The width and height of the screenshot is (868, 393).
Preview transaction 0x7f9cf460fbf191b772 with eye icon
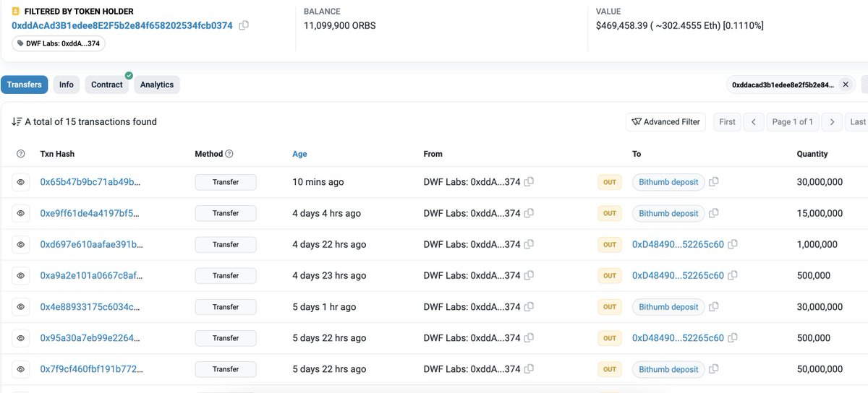21,369
